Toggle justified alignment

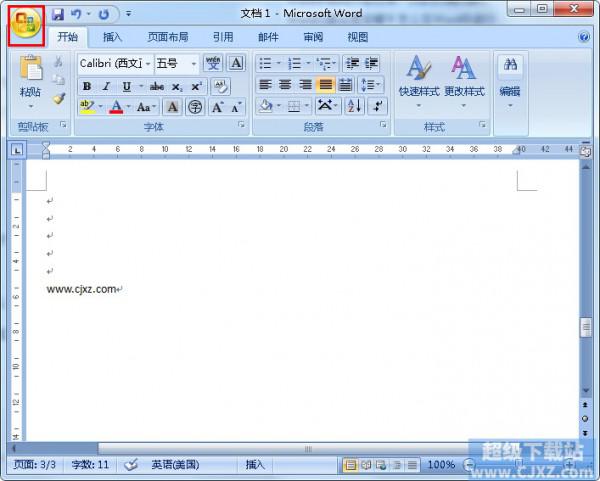click(x=325, y=85)
